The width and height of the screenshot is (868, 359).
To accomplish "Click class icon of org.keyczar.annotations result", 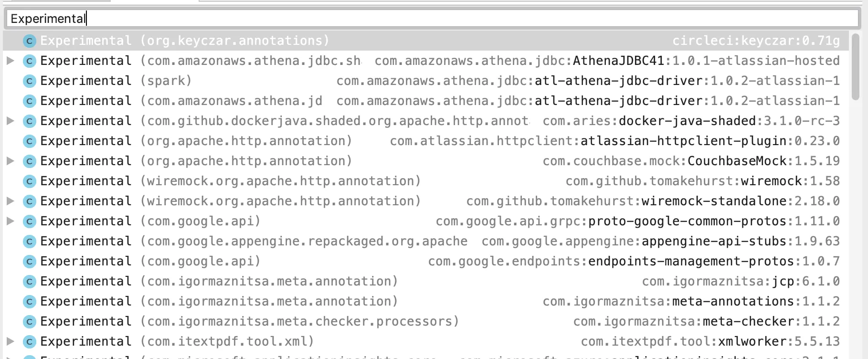I will click(x=30, y=41).
